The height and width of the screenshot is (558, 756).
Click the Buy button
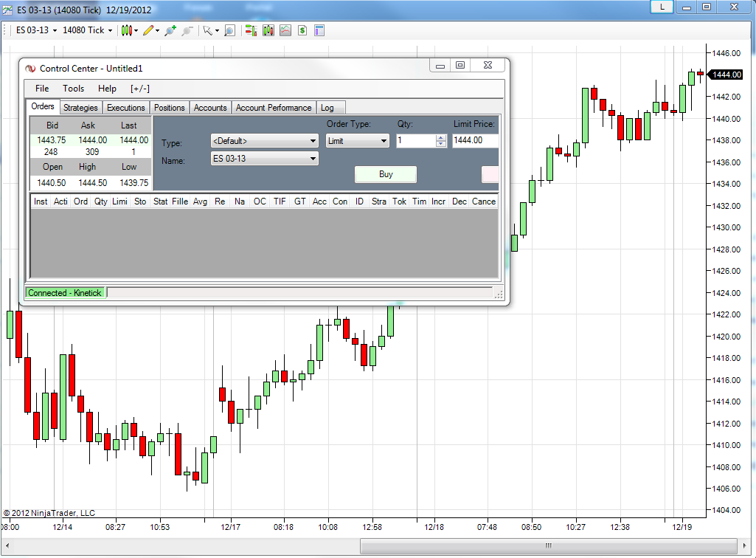[x=386, y=174]
